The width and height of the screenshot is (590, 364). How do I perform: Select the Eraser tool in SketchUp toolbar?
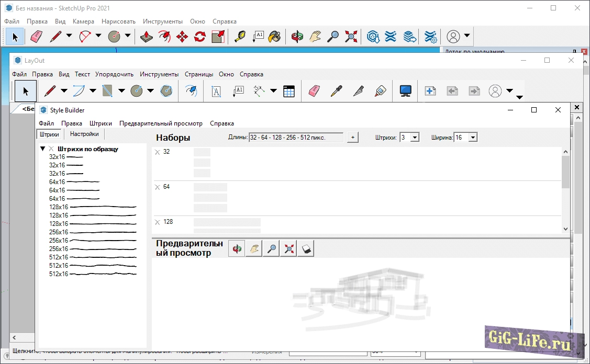(x=36, y=37)
